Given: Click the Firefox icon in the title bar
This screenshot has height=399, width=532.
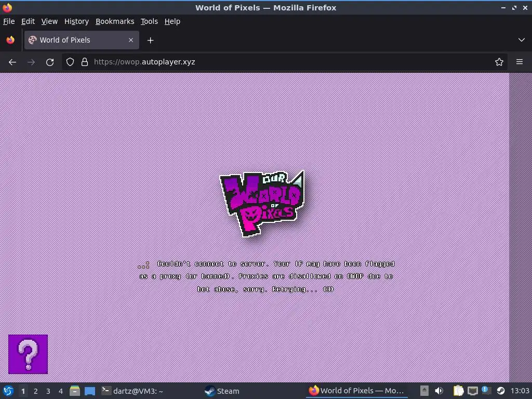Looking at the screenshot, I should coord(7,7).
